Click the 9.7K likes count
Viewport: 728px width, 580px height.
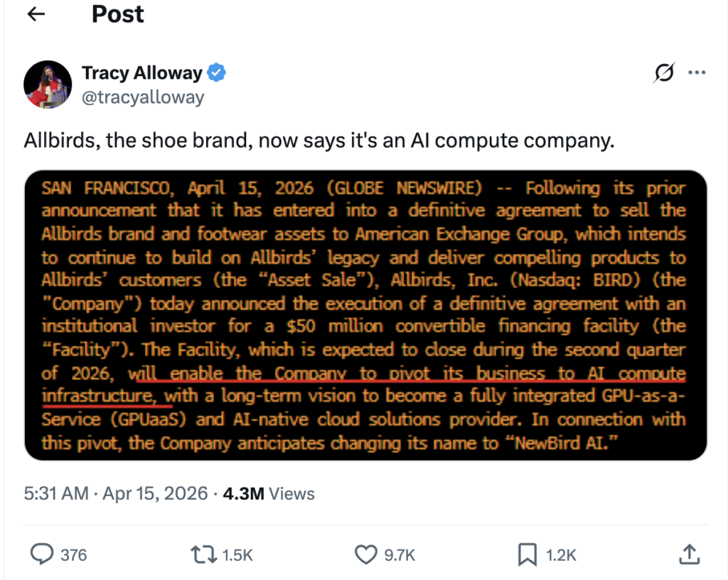coord(400,555)
